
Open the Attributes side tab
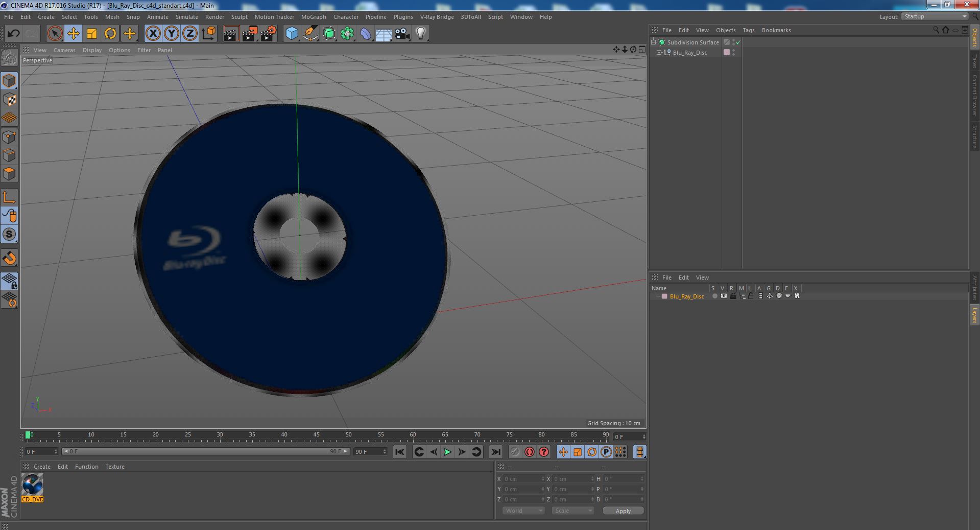point(974,288)
